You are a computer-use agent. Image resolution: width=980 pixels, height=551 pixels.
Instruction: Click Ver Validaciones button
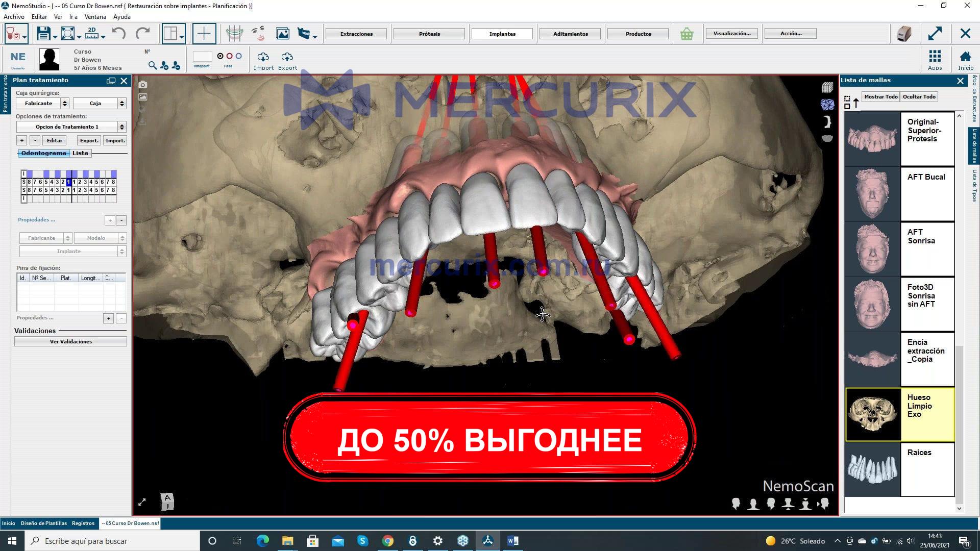tap(71, 342)
